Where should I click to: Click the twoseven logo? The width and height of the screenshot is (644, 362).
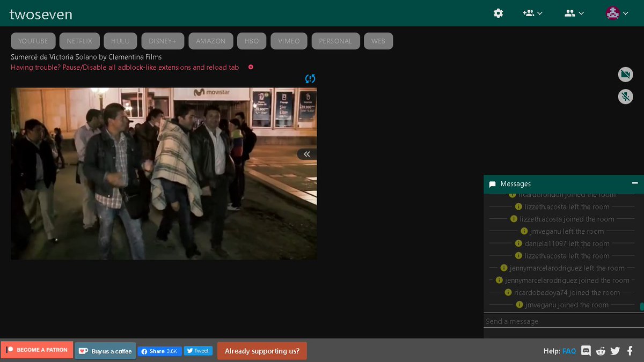(x=41, y=14)
